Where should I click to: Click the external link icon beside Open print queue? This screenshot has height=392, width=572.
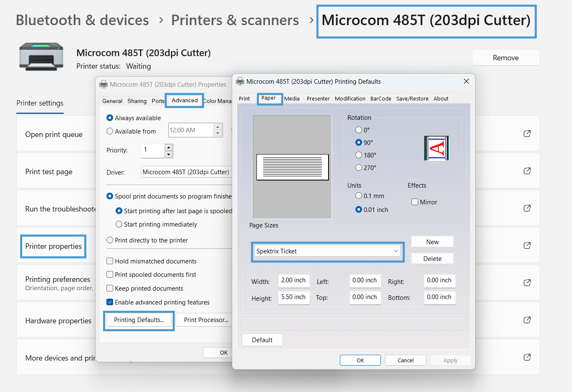pyautogui.click(x=527, y=133)
